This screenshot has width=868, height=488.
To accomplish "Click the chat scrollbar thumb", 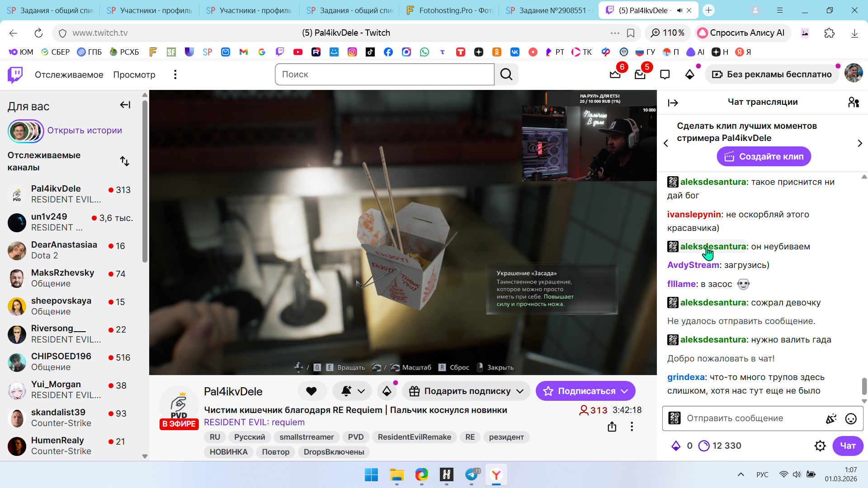I will click(x=864, y=386).
